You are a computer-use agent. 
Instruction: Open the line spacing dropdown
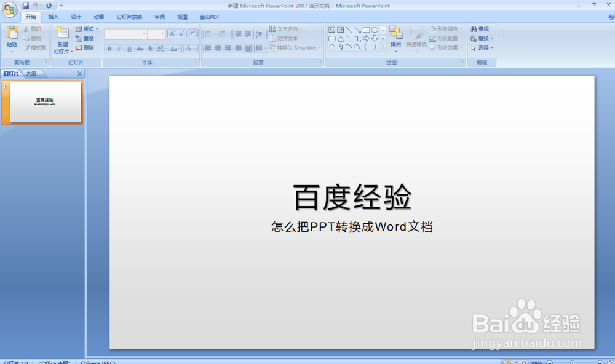(x=260, y=34)
